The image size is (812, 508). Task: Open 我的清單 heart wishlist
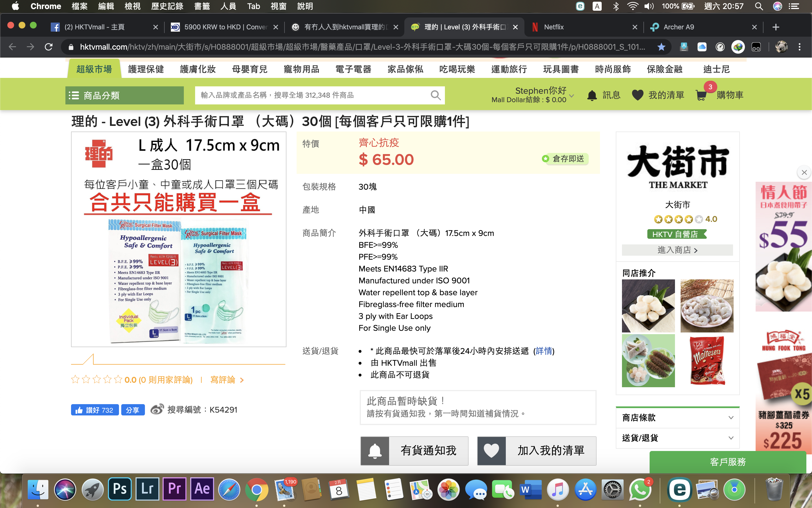point(658,95)
